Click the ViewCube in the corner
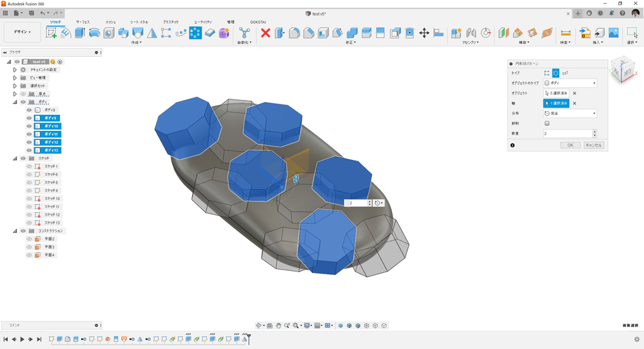 pyautogui.click(x=623, y=71)
